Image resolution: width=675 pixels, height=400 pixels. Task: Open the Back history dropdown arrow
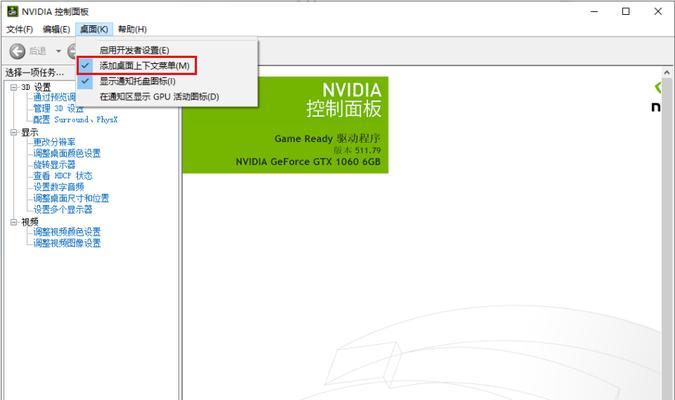click(x=58, y=51)
